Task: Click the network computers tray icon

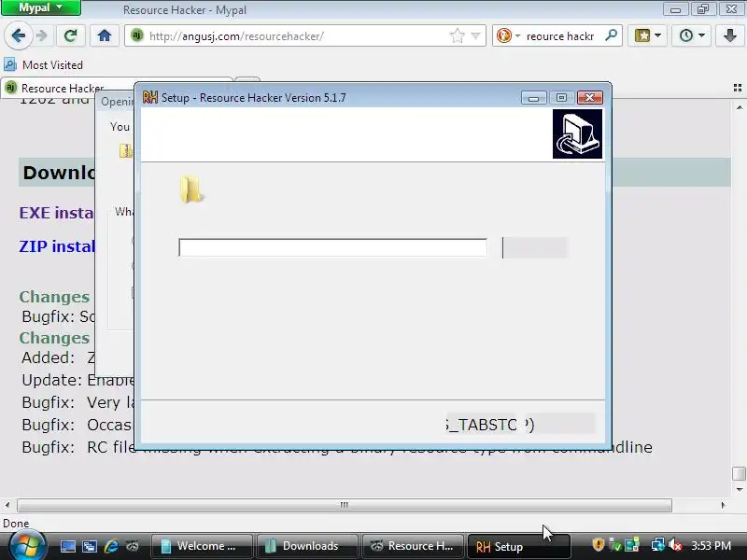Action: (658, 544)
